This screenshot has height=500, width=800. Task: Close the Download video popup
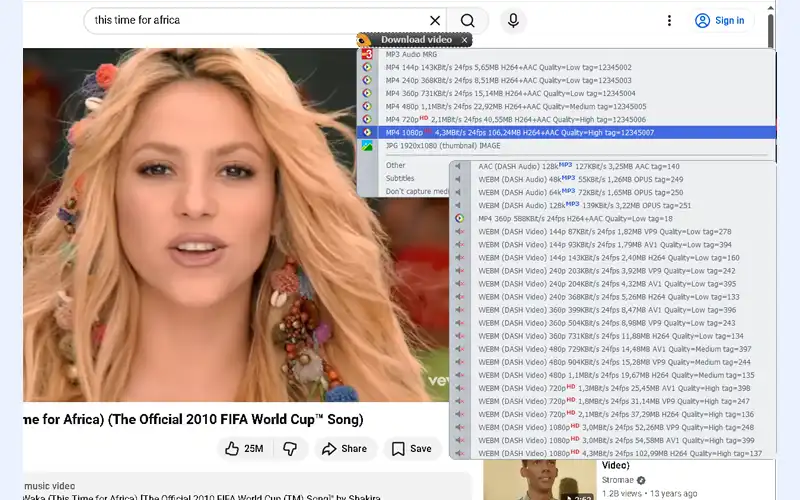coord(464,39)
